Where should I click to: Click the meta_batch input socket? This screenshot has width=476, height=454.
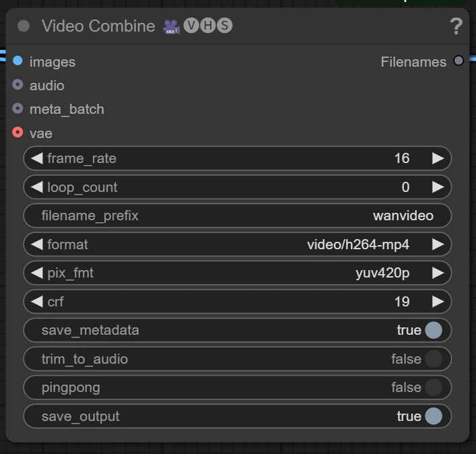click(18, 108)
